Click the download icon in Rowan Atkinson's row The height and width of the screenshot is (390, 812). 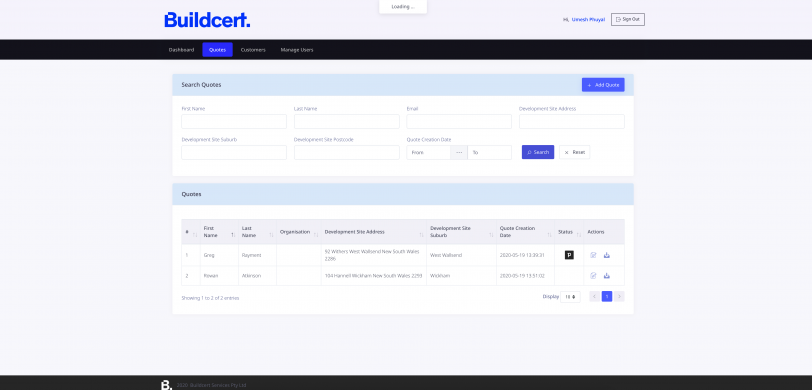point(606,276)
